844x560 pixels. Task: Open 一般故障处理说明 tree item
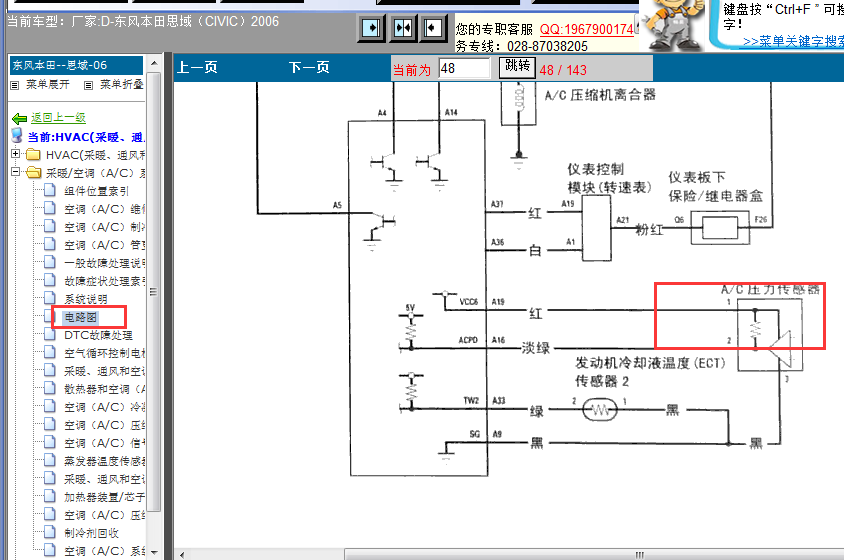tap(104, 263)
